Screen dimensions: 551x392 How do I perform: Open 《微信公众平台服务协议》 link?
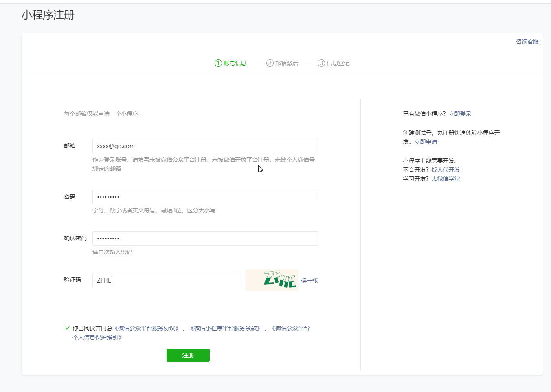click(x=147, y=328)
